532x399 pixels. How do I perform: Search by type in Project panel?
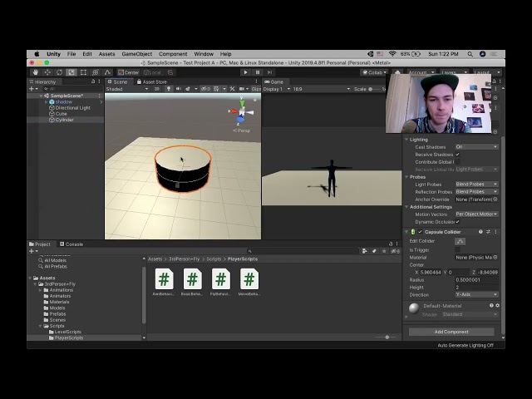point(364,251)
